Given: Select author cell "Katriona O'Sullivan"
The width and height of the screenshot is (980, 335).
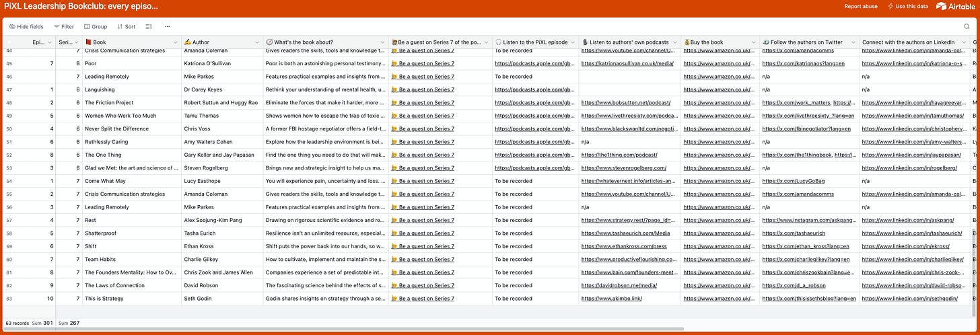Looking at the screenshot, I should tap(222, 63).
